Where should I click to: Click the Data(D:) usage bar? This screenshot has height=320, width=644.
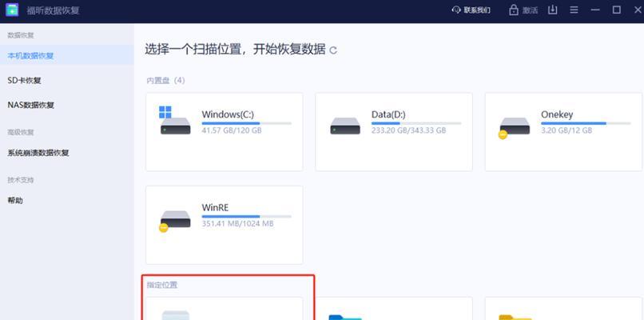tap(416, 123)
